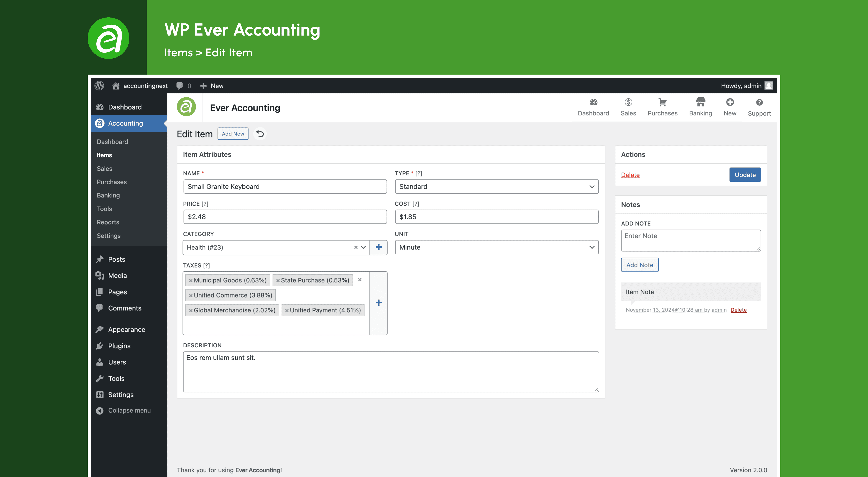868x477 pixels.
Task: Open Purchases cart icon in header
Action: [663, 102]
